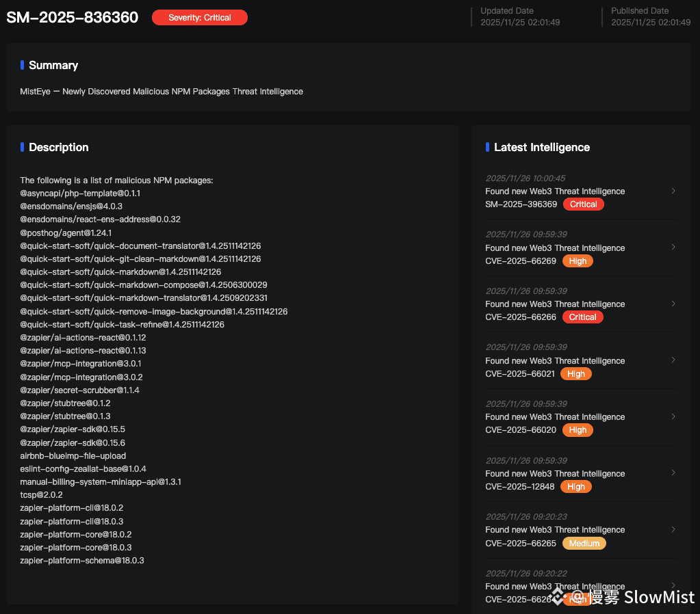This screenshot has height=614, width=700.
Task: Select quick-markdown-translator package line
Action: [x=144, y=297]
